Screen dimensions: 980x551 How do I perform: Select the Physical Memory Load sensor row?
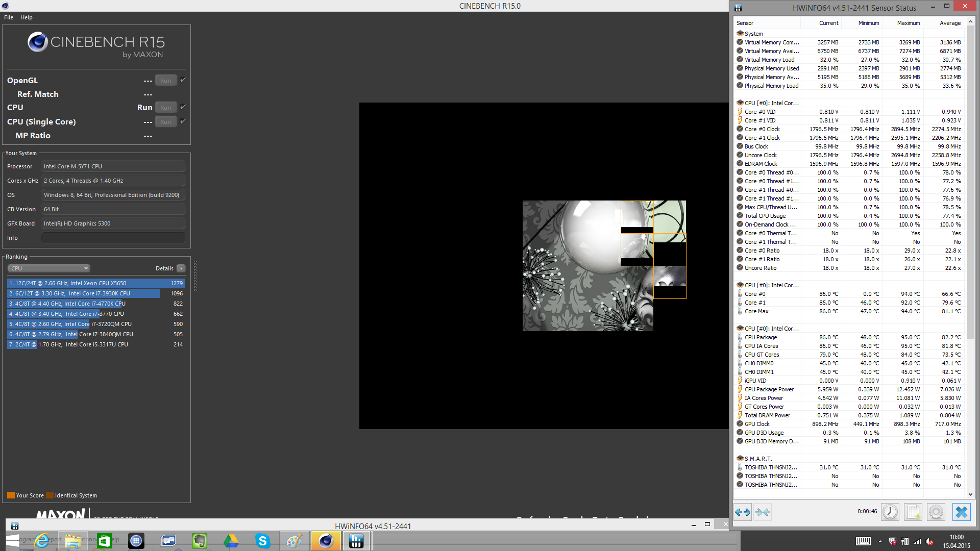click(x=849, y=86)
